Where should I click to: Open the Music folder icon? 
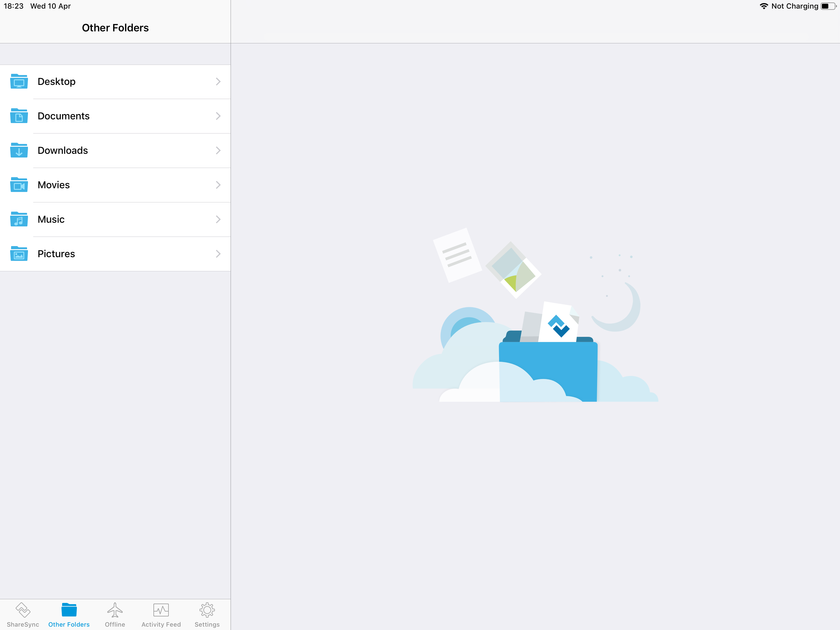19,219
